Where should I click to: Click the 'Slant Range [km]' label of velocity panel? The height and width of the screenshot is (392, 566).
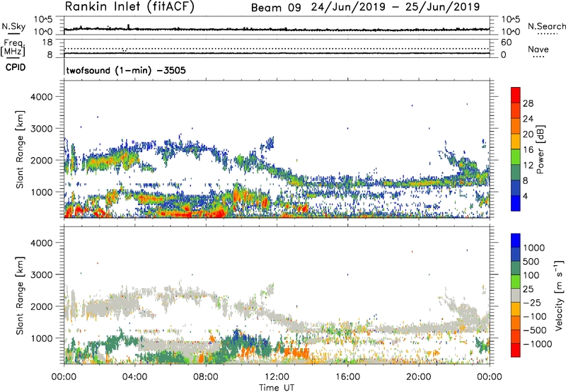coord(20,295)
